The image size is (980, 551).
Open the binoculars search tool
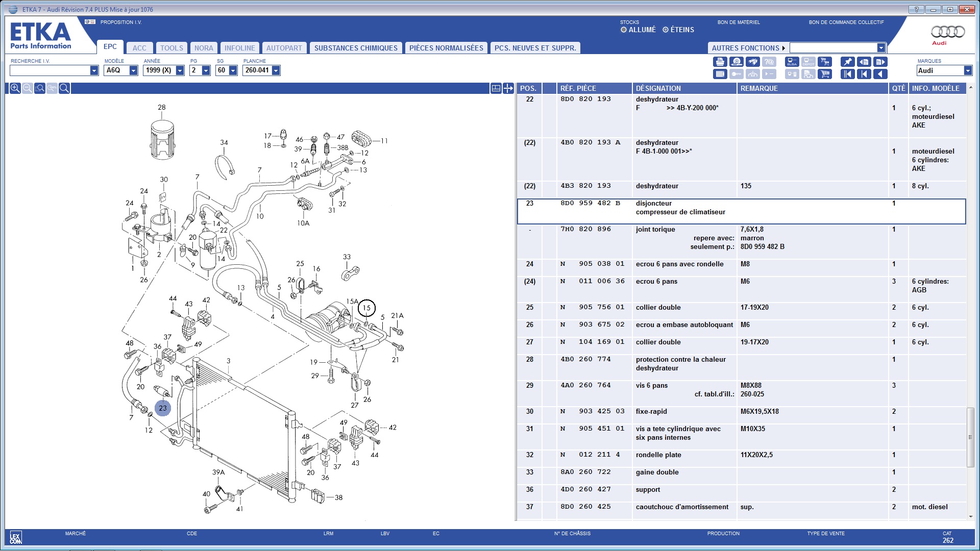click(753, 62)
